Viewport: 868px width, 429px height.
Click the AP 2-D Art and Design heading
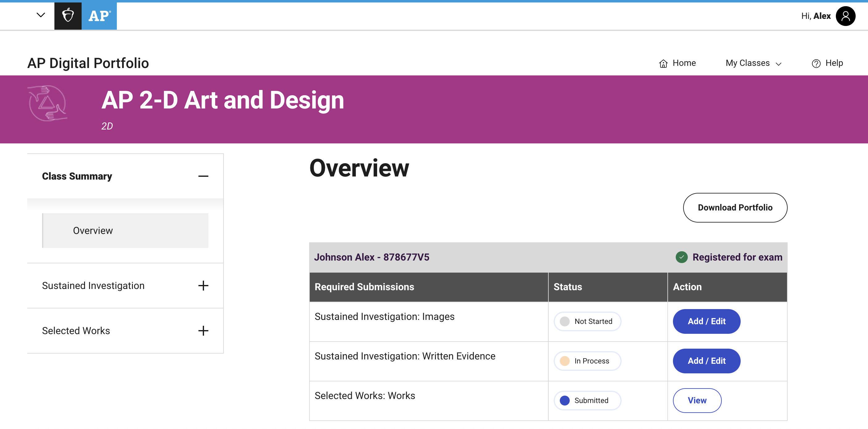point(223,100)
